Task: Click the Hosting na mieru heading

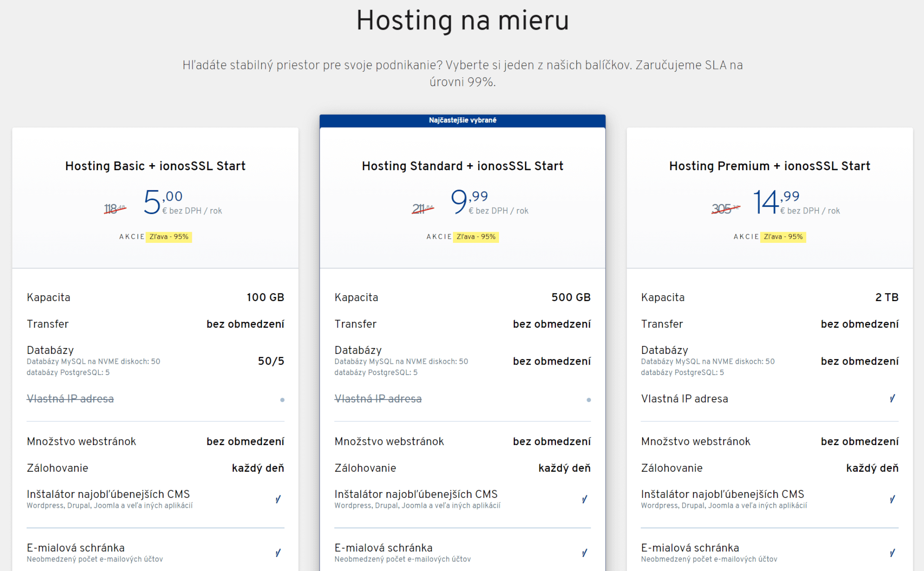Action: click(x=462, y=21)
